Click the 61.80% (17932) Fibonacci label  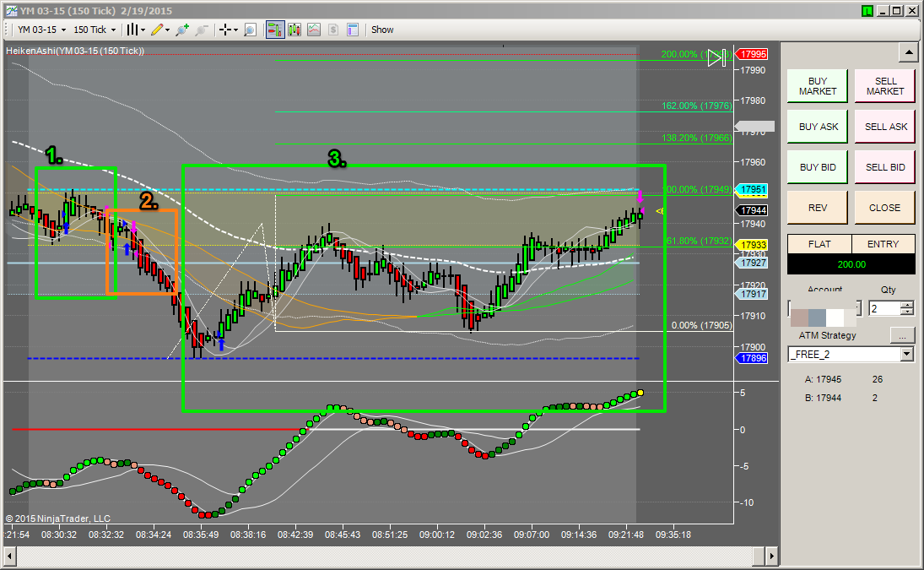699,241
